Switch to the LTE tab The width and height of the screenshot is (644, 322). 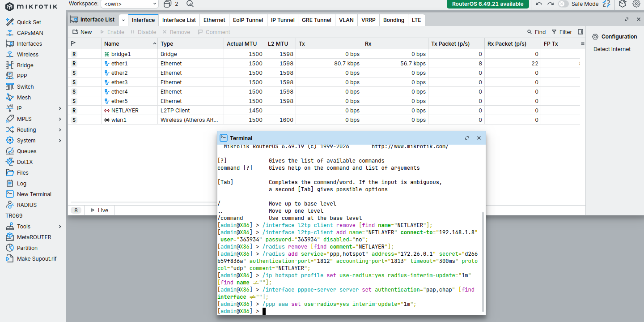(416, 20)
